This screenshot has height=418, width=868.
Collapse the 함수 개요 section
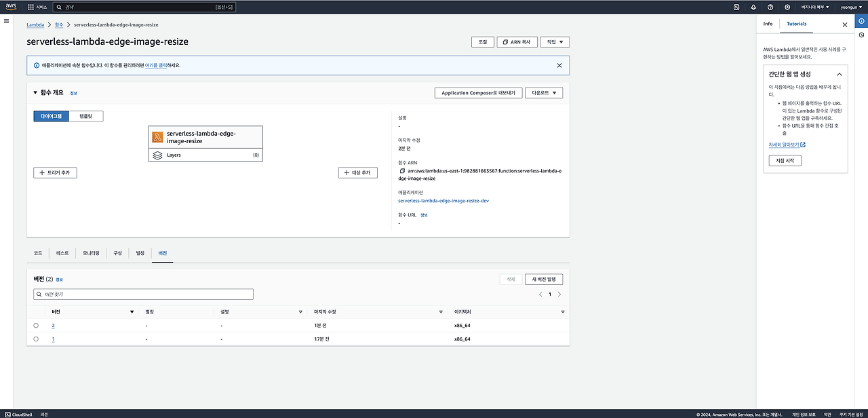pyautogui.click(x=36, y=93)
